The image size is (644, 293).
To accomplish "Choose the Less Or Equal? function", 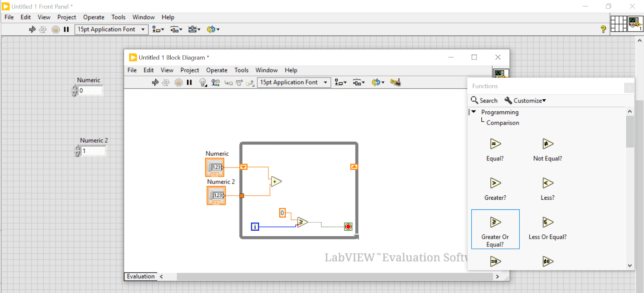I will pos(547,223).
